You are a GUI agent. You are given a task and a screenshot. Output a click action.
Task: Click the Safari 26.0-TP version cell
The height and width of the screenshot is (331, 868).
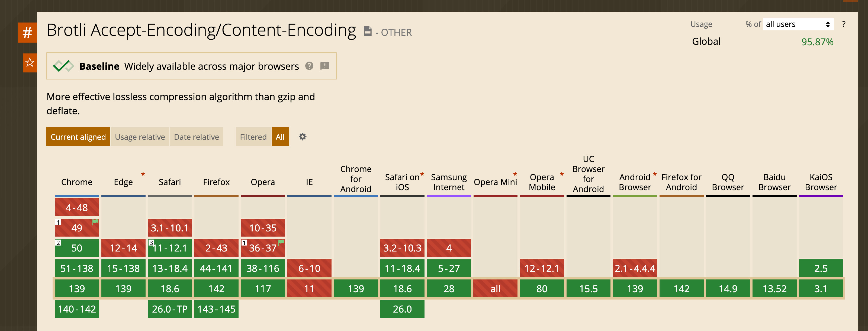(169, 309)
